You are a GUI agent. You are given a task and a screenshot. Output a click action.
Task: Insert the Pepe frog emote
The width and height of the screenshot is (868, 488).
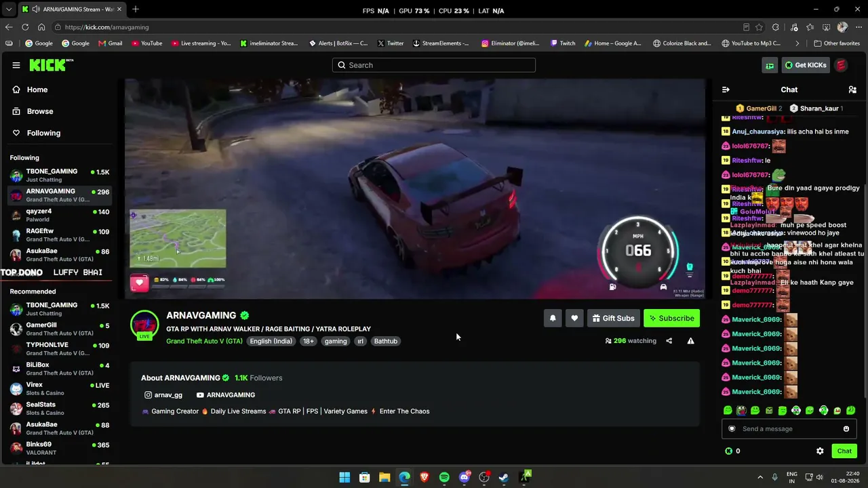click(741, 411)
